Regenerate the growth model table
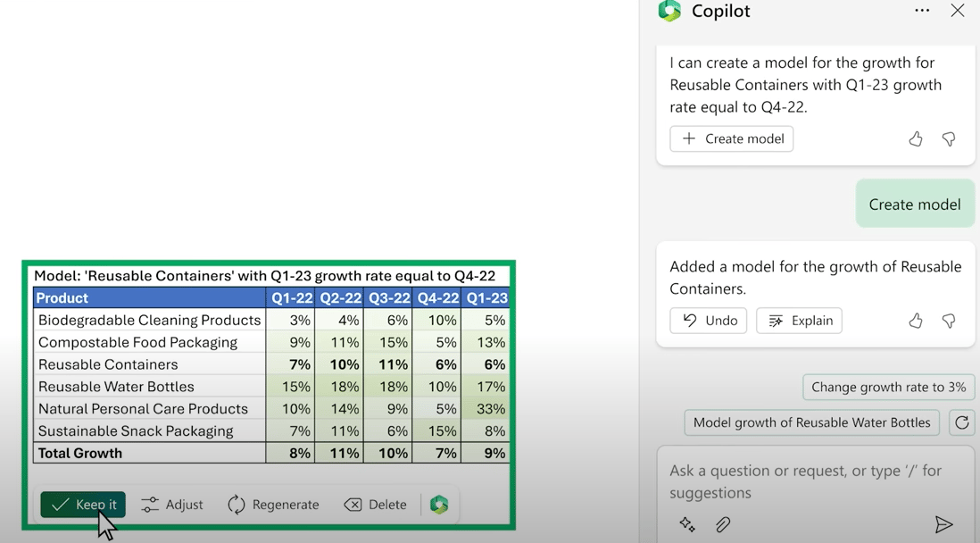The image size is (980, 543). [273, 505]
